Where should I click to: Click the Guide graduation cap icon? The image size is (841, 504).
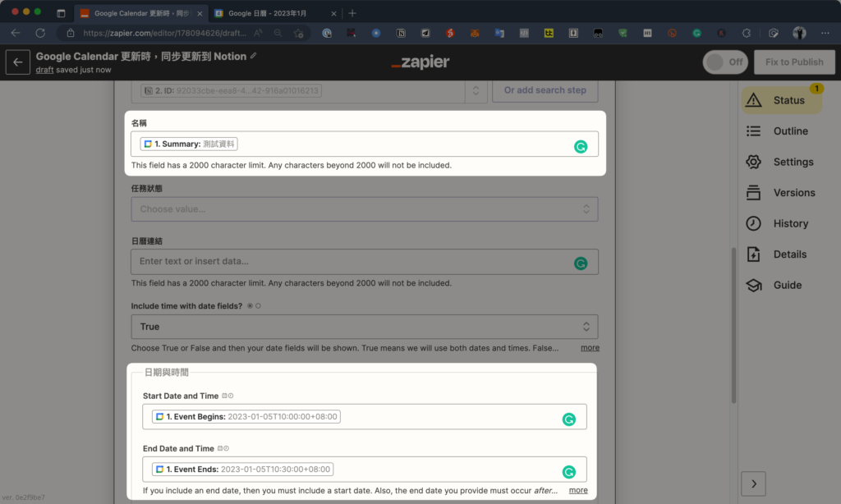pyautogui.click(x=754, y=285)
